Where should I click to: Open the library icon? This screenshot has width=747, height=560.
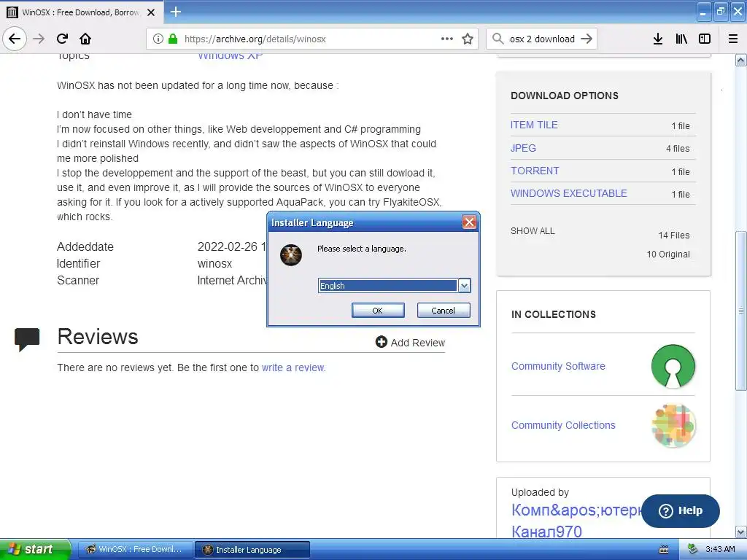(681, 39)
